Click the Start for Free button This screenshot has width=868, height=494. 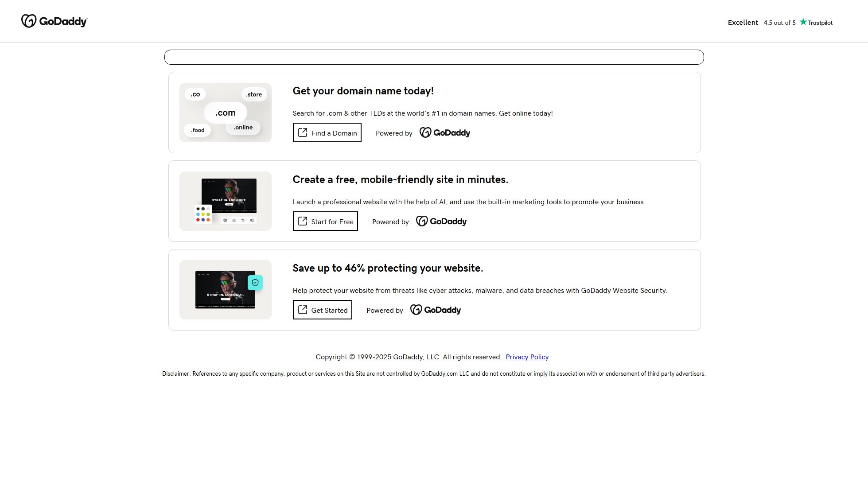pyautogui.click(x=325, y=221)
